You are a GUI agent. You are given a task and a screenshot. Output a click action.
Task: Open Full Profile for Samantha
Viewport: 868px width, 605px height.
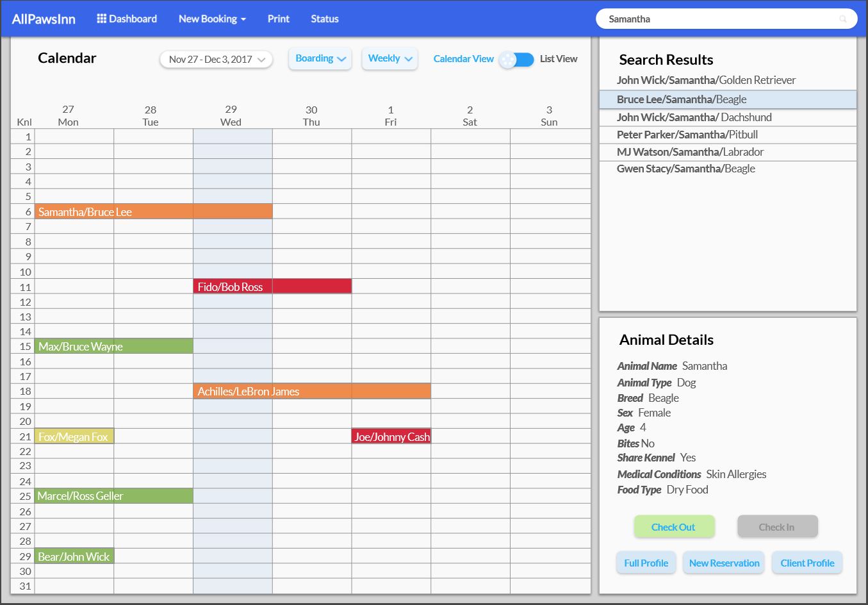(646, 563)
